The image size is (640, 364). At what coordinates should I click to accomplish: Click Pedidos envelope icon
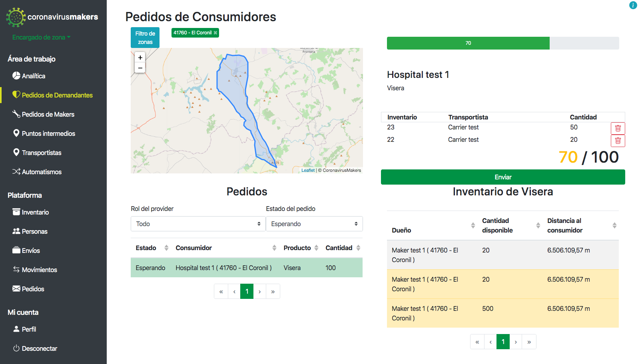pos(16,288)
